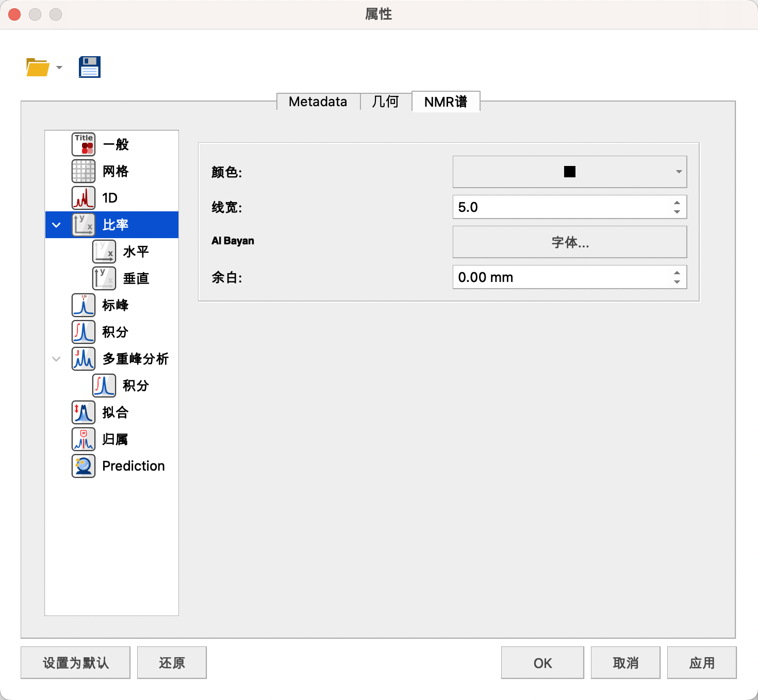Save properties with the floppy disk icon

point(90,67)
